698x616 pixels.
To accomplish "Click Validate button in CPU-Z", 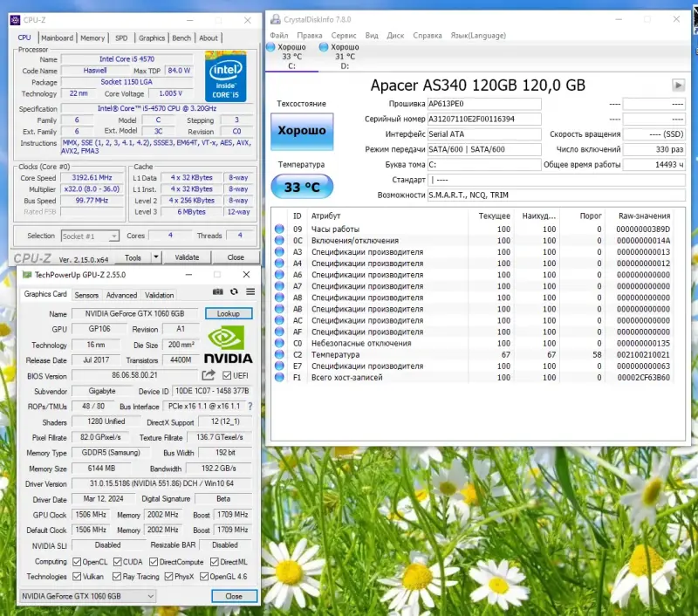I will [187, 257].
